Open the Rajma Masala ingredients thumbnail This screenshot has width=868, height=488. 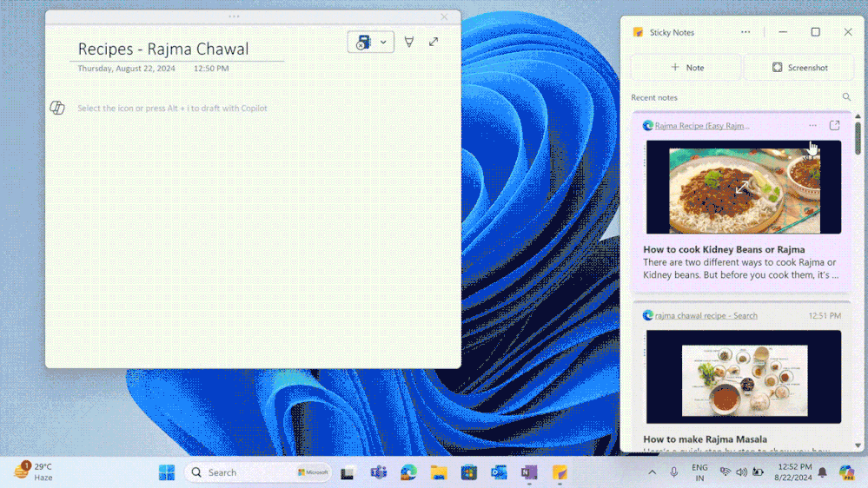point(744,377)
